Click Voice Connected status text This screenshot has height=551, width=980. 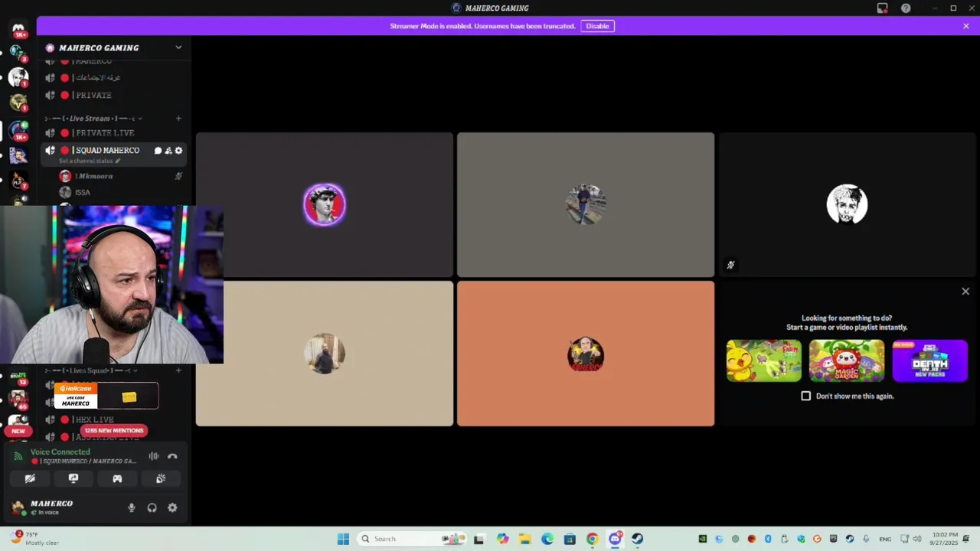[x=60, y=452]
